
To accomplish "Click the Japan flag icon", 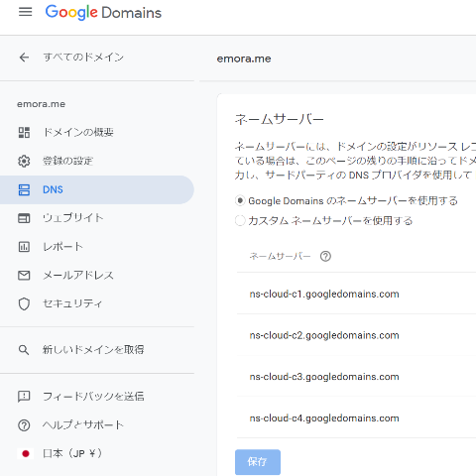I will [26, 453].
